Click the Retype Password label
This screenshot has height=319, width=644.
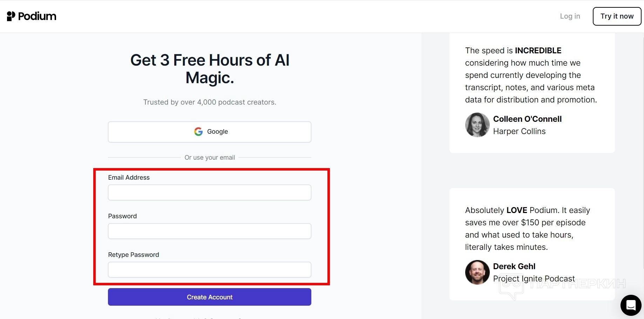pos(133,255)
